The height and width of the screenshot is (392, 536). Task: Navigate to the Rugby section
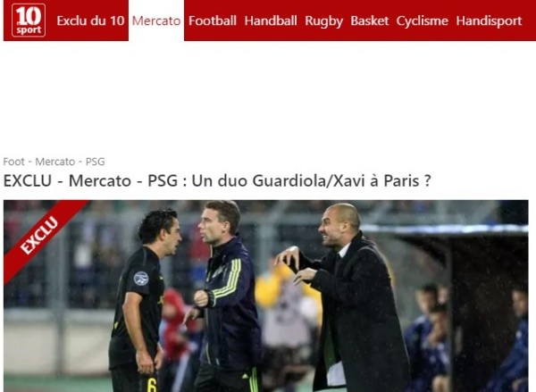(323, 21)
